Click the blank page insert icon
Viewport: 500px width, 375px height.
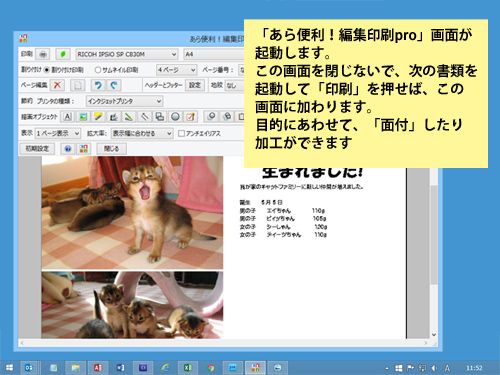tap(77, 85)
